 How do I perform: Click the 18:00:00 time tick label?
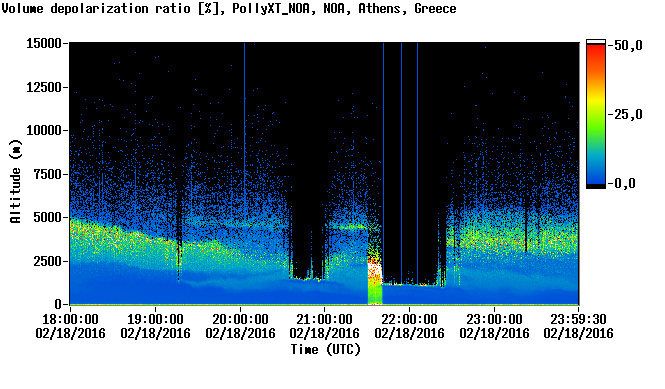[x=70, y=326]
